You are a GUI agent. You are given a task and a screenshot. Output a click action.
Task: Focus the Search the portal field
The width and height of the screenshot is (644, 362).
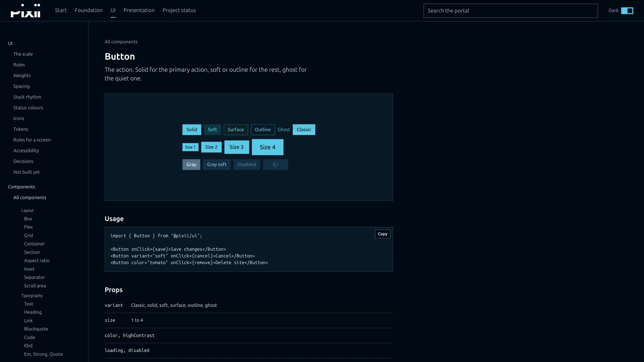point(511,11)
